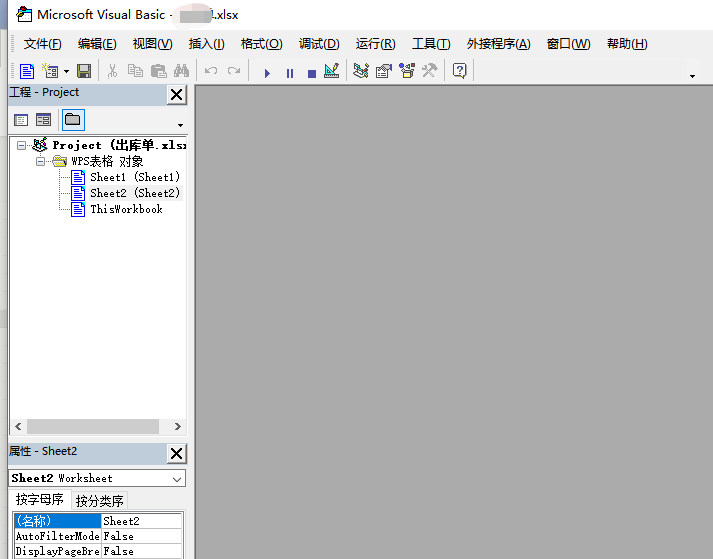Switch to 按分类序 tab

tap(100, 501)
